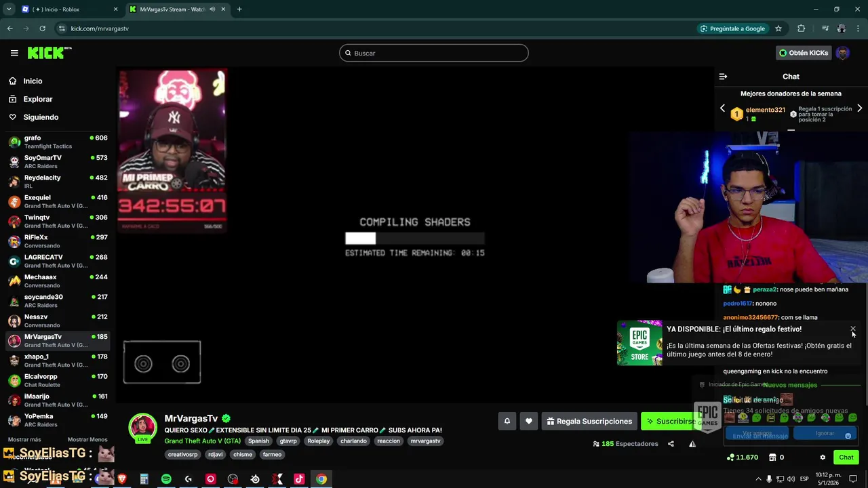
Task: Open the hamburger menu next to KICK logo
Action: coord(14,53)
